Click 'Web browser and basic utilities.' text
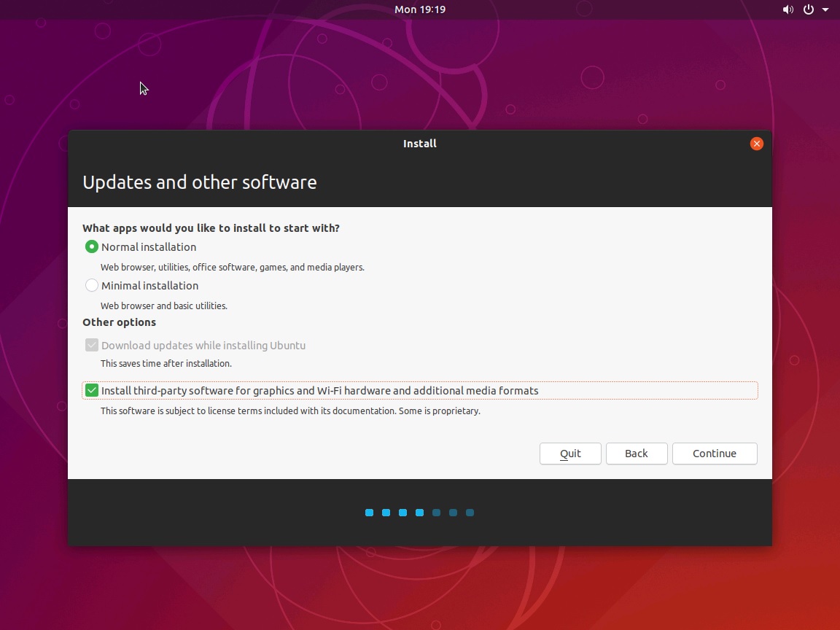 click(x=164, y=306)
